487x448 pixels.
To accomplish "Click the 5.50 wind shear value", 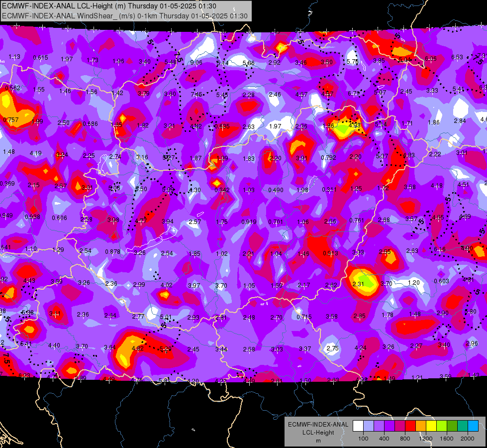I will (141, 189).
